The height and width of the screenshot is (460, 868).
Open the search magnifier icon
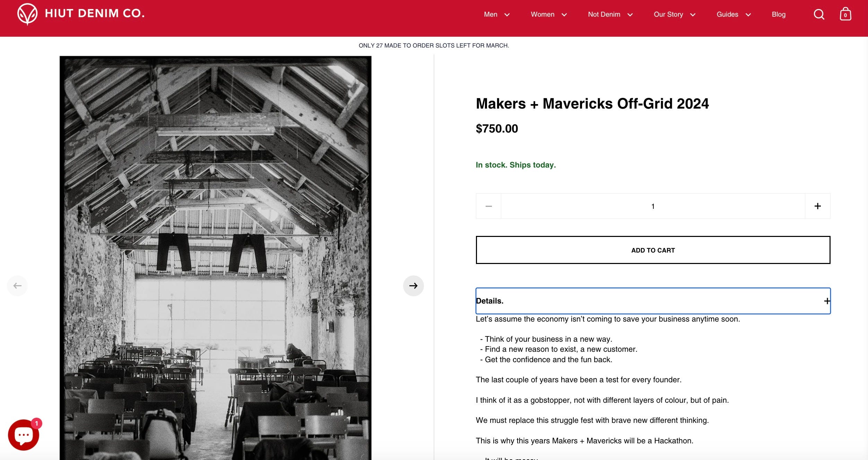(819, 15)
